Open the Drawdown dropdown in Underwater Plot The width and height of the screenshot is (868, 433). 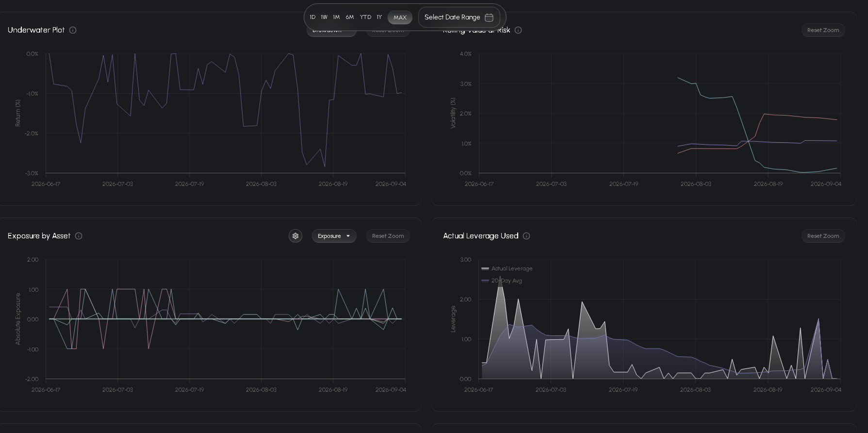331,33
